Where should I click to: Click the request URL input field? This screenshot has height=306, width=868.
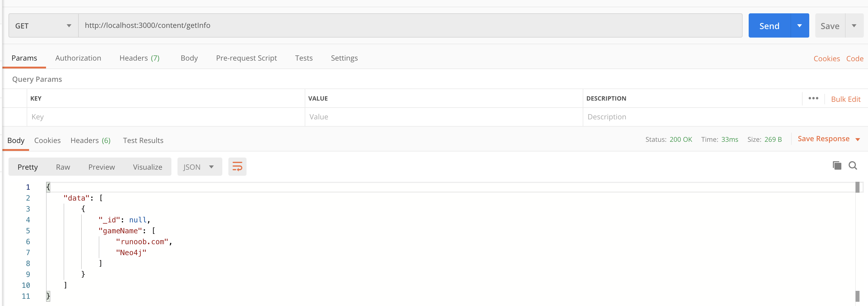(x=270, y=25)
